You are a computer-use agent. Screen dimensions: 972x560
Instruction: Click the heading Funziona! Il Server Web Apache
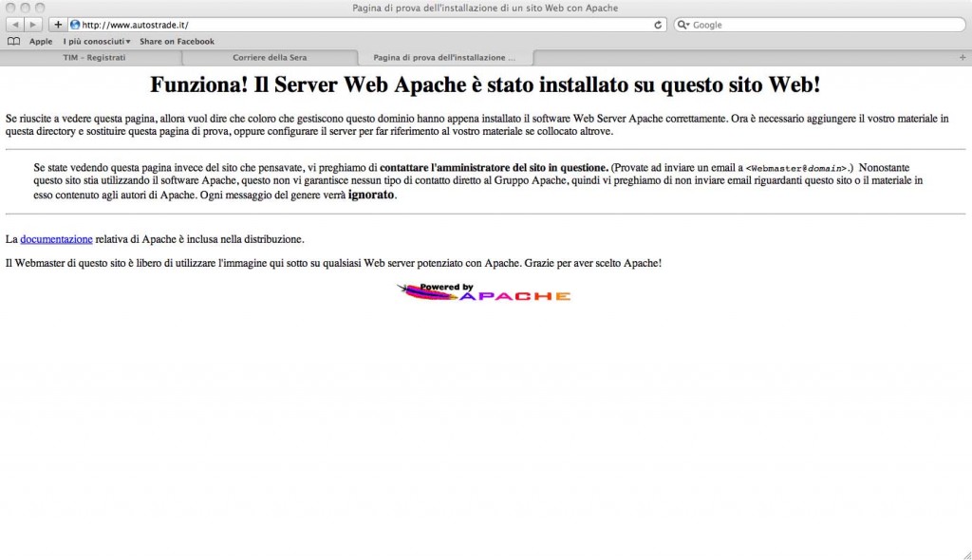tap(485, 85)
